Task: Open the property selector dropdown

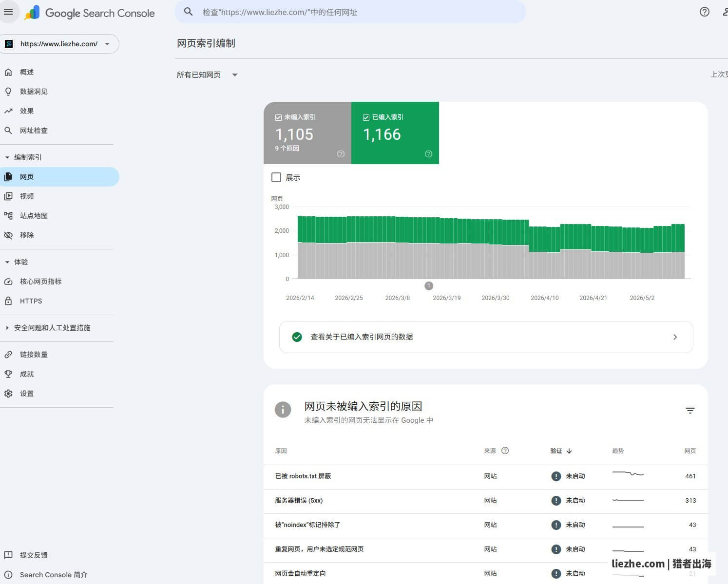Action: tap(60, 44)
